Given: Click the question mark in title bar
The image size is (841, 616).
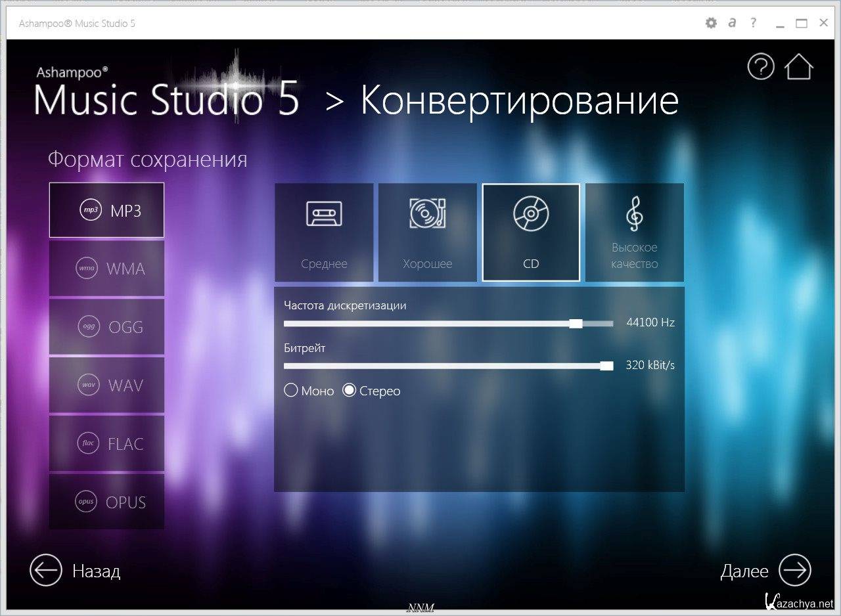Looking at the screenshot, I should pyautogui.click(x=754, y=22).
